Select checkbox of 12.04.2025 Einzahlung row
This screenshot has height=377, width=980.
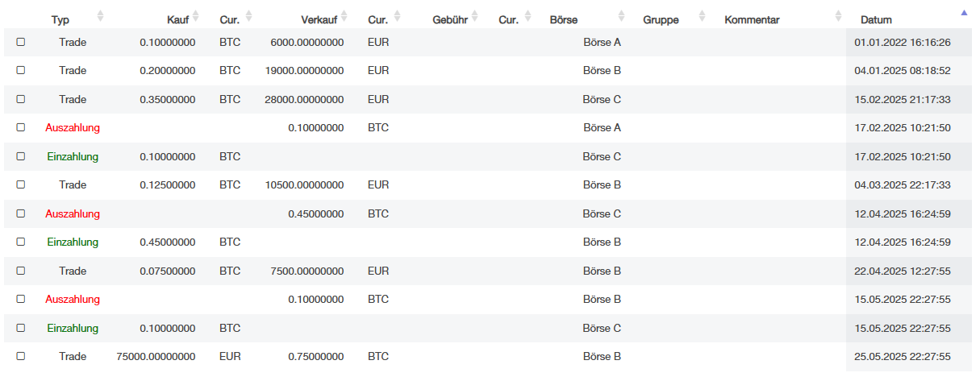(21, 242)
